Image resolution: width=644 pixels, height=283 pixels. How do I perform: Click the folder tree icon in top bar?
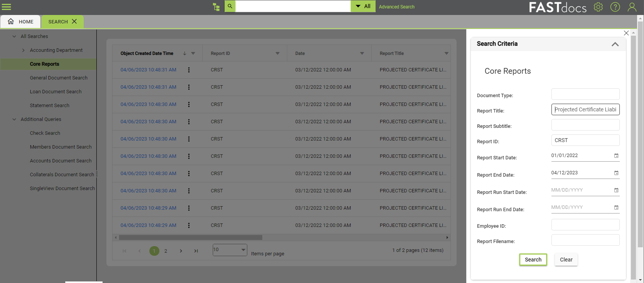pos(216,7)
